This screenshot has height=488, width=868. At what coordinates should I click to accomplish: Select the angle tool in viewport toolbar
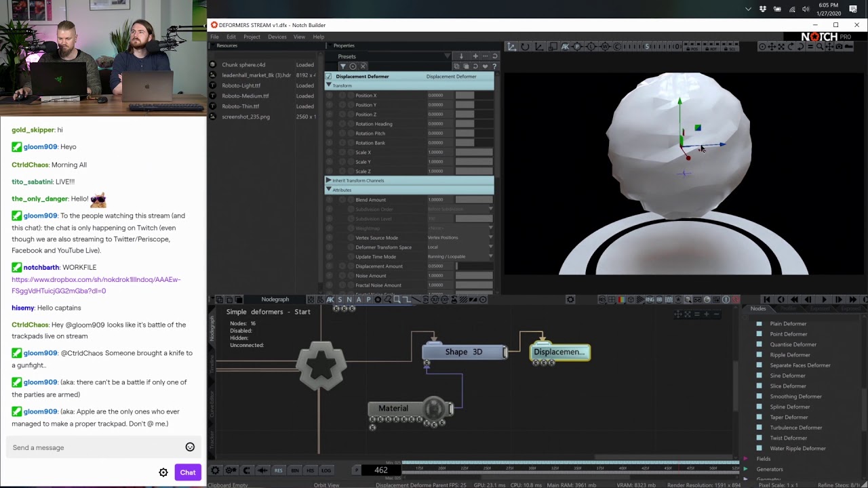point(539,47)
